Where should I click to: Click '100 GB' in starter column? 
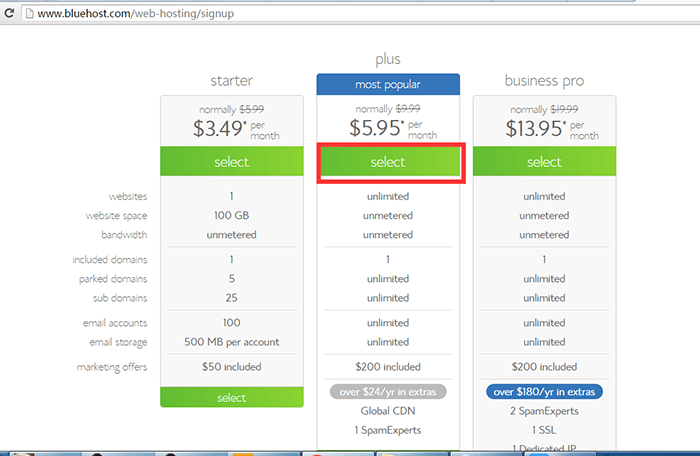coord(232,215)
